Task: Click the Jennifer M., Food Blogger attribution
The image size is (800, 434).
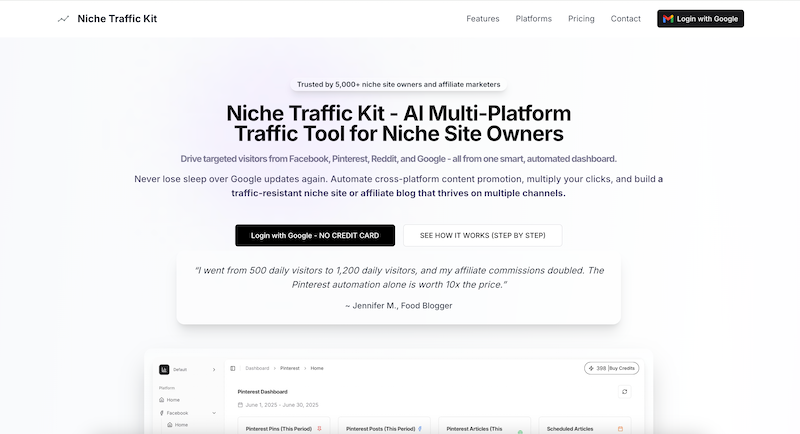Action: tap(398, 305)
